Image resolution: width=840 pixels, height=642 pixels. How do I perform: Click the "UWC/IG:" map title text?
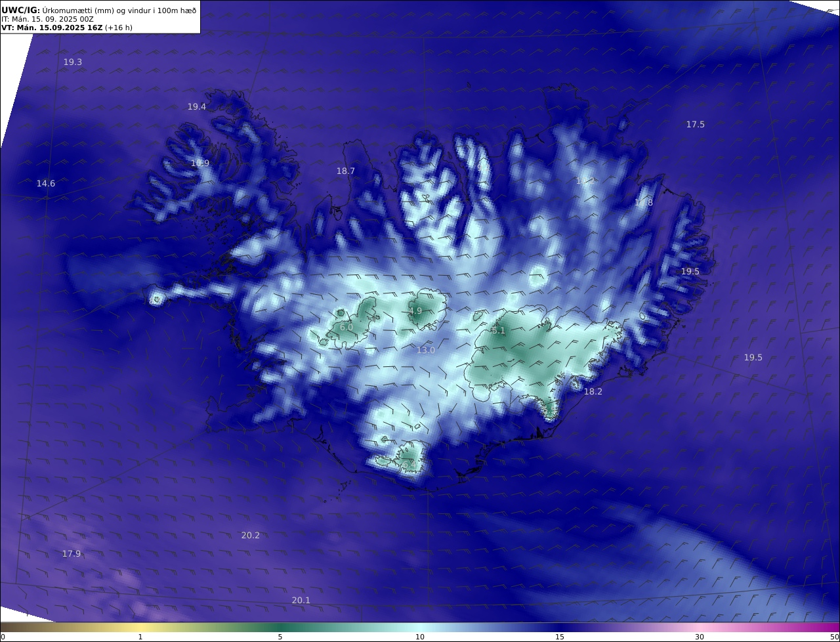coord(21,11)
